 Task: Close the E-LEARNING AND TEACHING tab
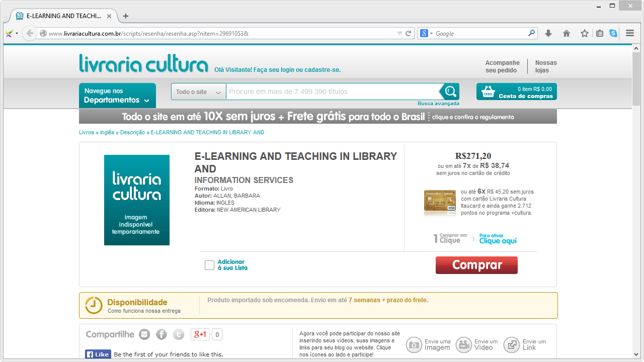(109, 16)
